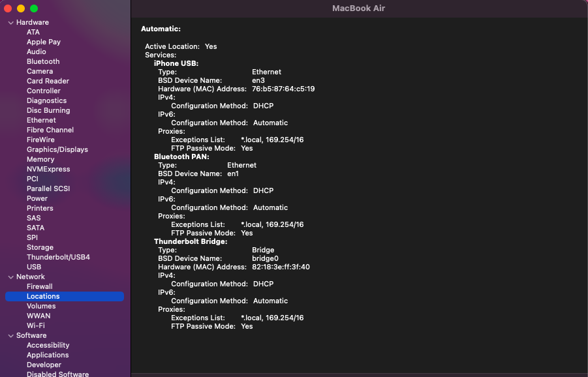The image size is (588, 377).
Task: Select Ethernet in the sidebar
Action: coord(41,120)
